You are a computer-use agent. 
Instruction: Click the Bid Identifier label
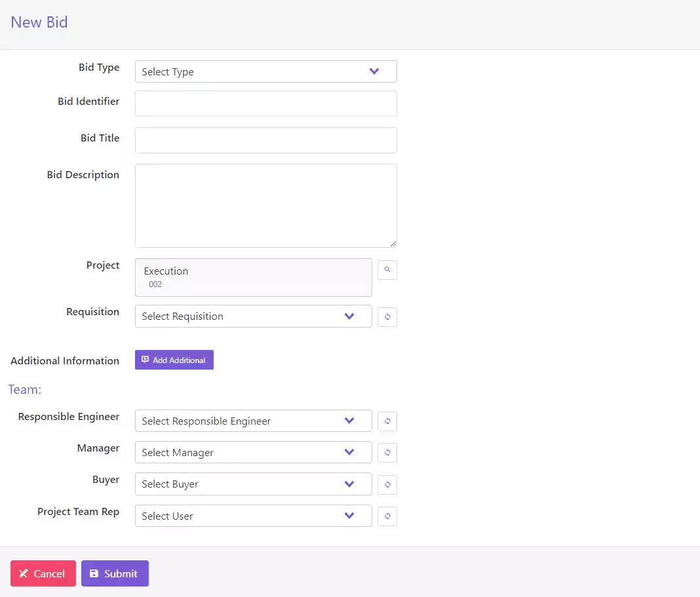[x=88, y=102]
